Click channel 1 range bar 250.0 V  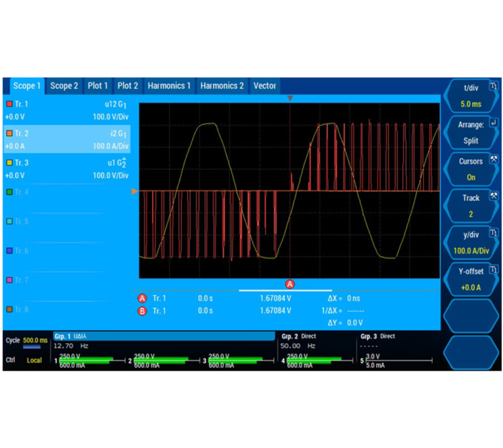[92, 361]
